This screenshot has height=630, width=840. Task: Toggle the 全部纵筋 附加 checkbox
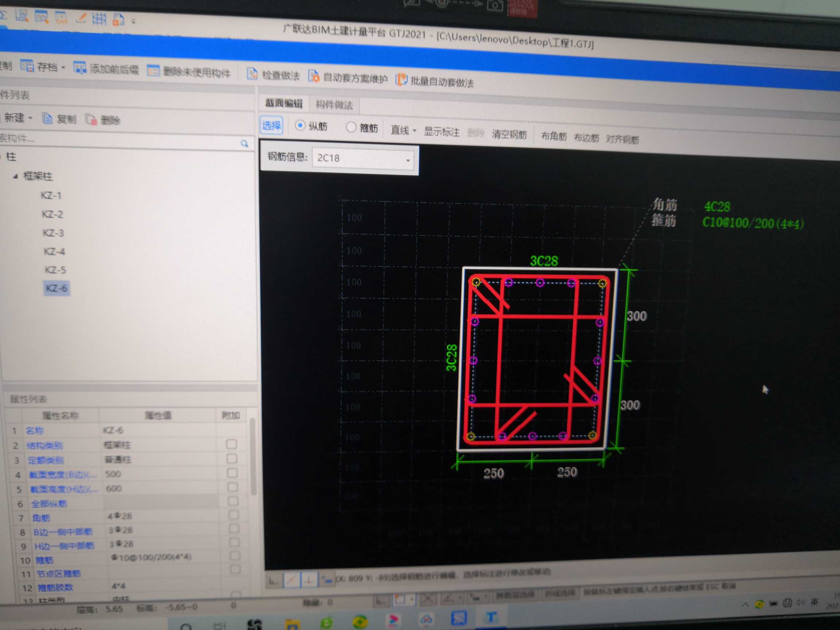(233, 501)
